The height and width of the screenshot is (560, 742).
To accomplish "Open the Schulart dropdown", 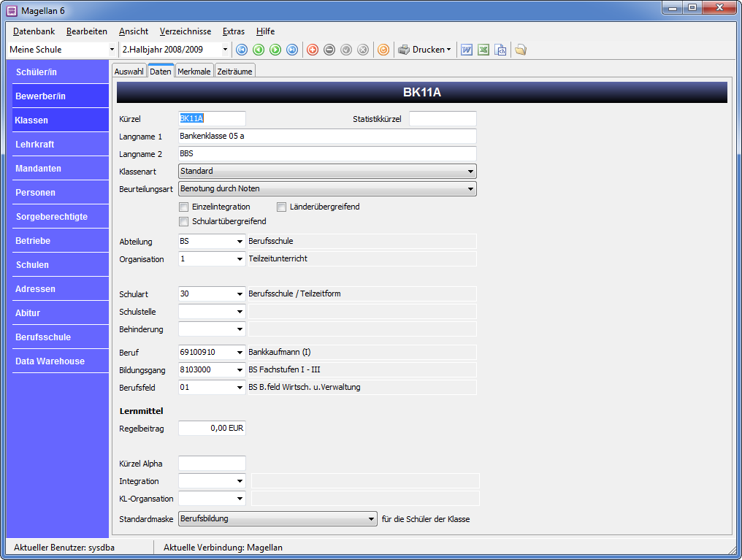I will pos(240,294).
